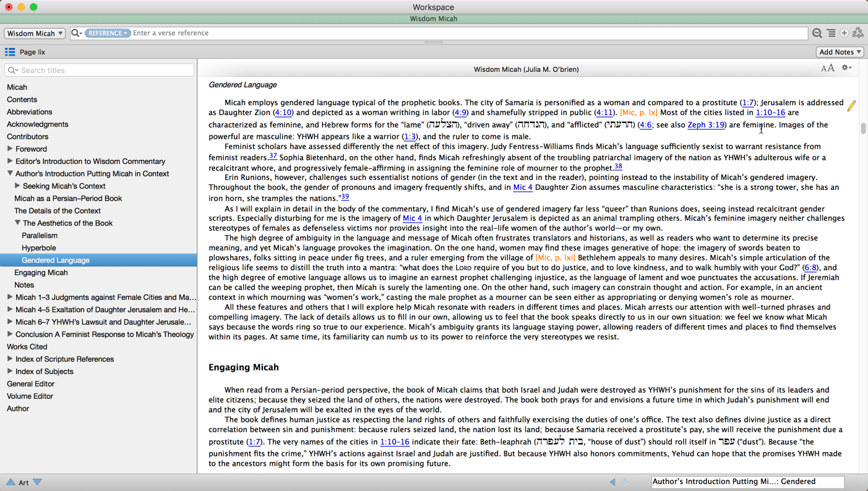868x491 pixels.
Task: Expand Seeking Micah's Context
Action: 17,186
